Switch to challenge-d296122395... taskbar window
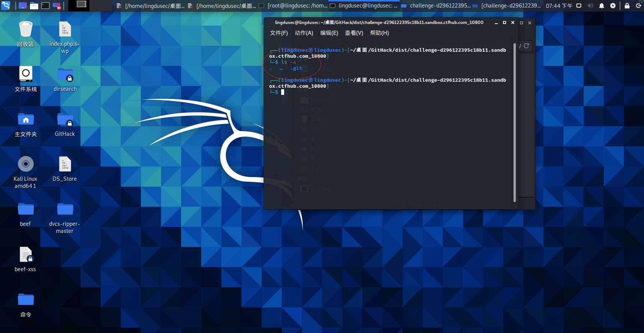The image size is (644, 333). coord(436,6)
